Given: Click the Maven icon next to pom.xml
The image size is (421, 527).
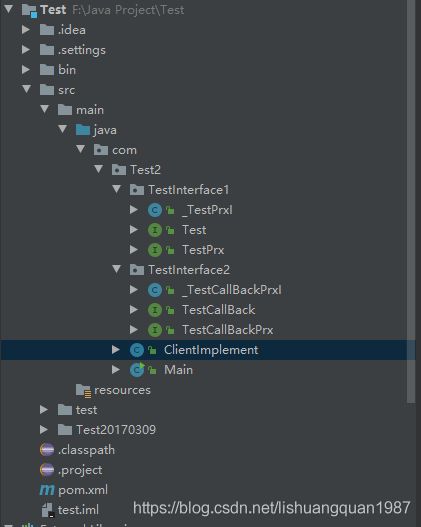Looking at the screenshot, I should 47,490.
